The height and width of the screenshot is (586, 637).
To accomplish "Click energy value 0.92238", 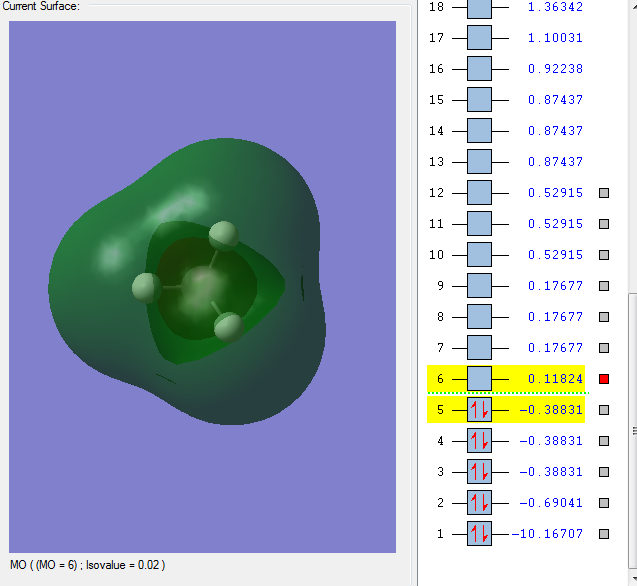I will tap(555, 69).
